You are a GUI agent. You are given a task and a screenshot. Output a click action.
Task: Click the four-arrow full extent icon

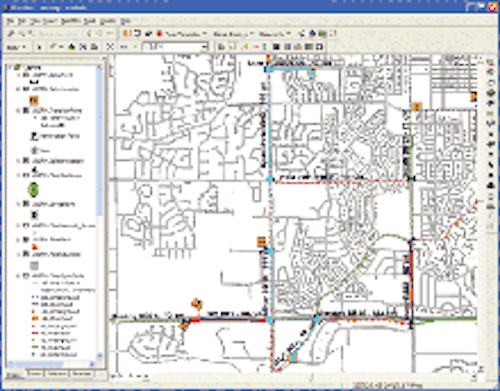[110, 47]
